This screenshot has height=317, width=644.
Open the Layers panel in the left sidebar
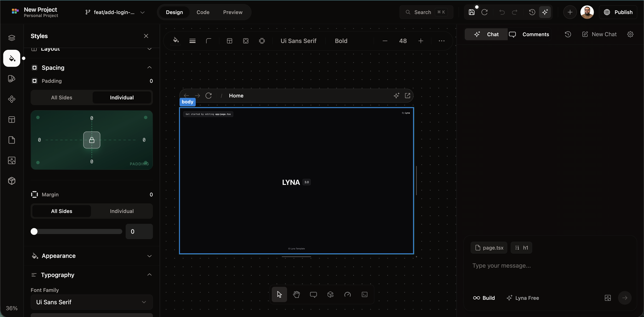11,38
